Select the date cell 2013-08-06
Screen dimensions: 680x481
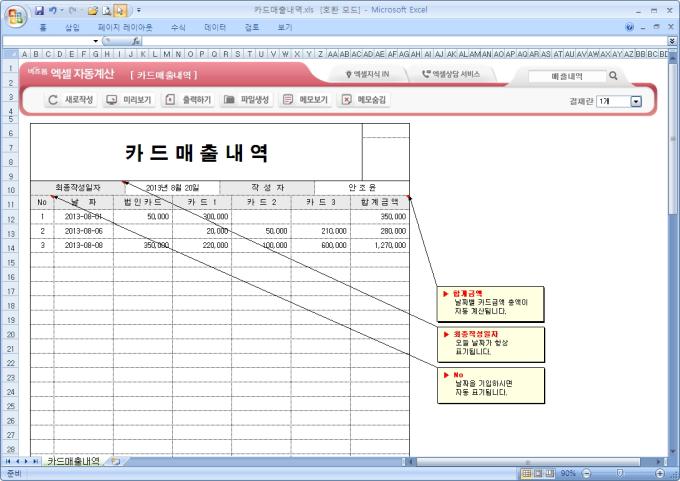[84, 231]
